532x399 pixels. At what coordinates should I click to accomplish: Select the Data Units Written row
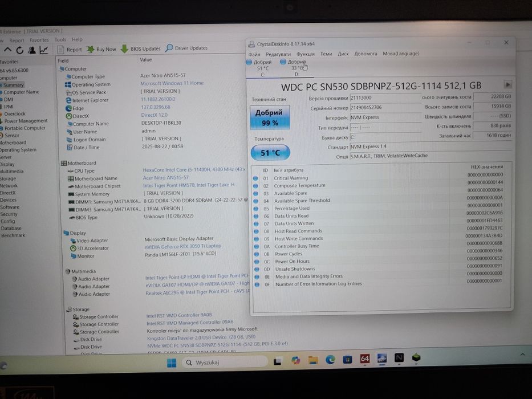(378, 223)
